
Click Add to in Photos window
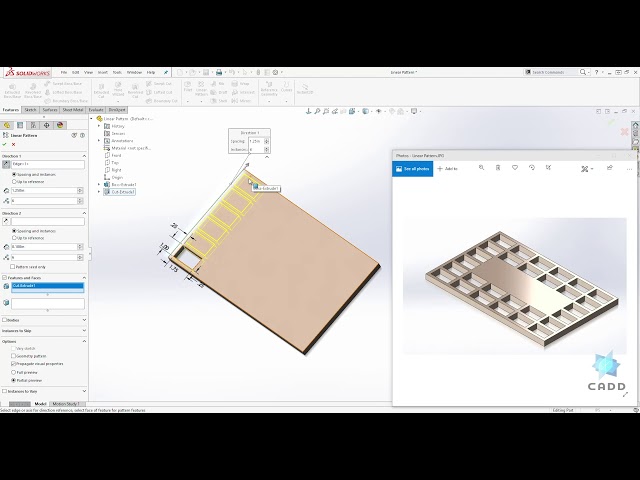coord(447,169)
